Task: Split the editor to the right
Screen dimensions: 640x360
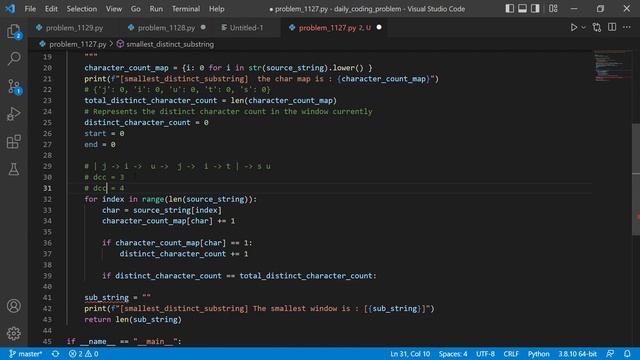Action: [x=612, y=27]
